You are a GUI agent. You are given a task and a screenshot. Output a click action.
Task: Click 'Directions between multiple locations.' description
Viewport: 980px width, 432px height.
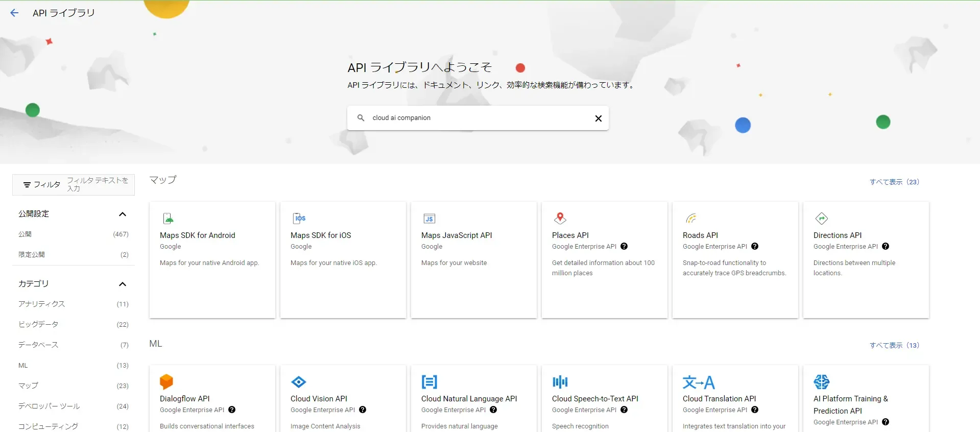(x=854, y=268)
